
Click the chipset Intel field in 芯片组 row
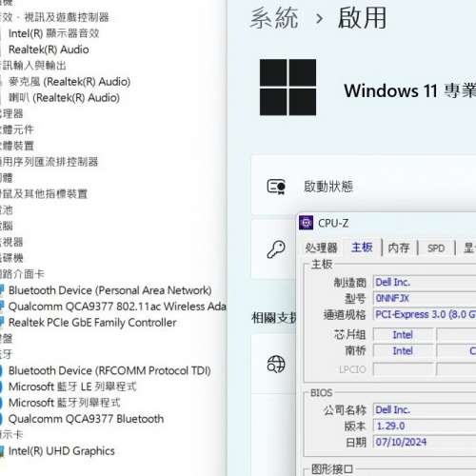[404, 335]
